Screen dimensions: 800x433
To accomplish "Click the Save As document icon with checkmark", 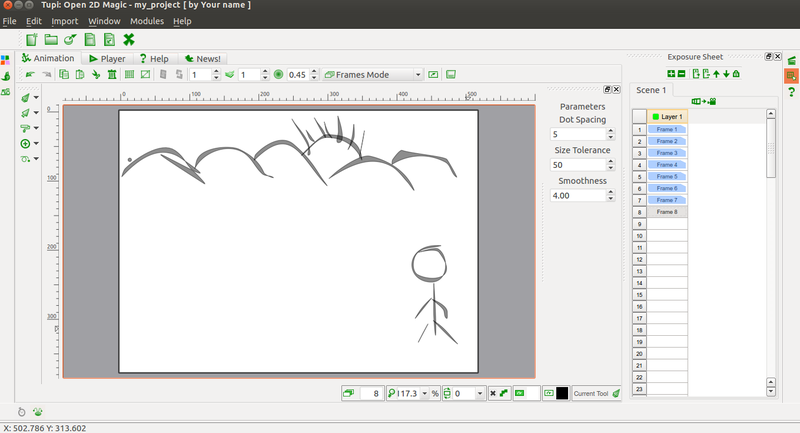I will click(x=109, y=40).
